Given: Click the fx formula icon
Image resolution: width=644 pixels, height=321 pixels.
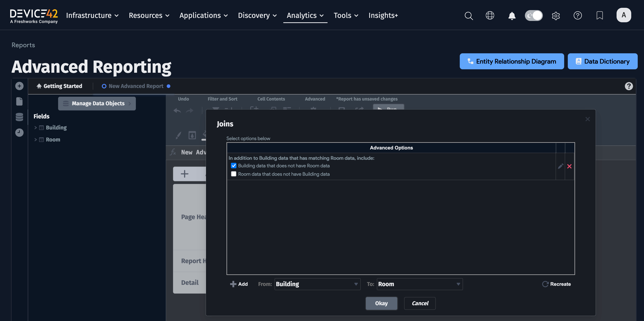Looking at the screenshot, I should click(x=173, y=152).
